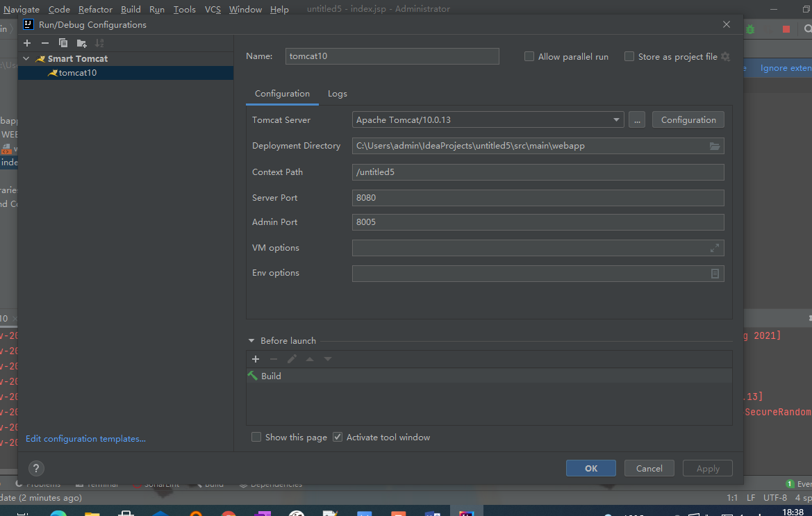The width and height of the screenshot is (812, 516).
Task: Sort configurations alphabetically
Action: [x=99, y=43]
